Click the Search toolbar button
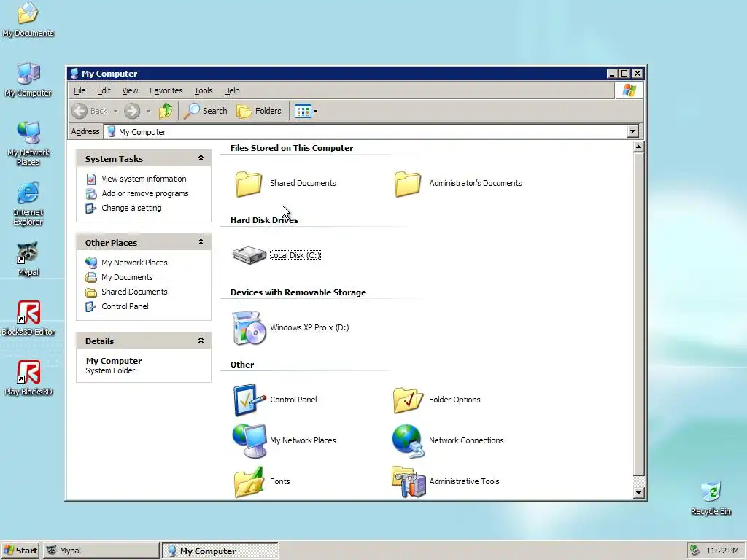The image size is (747, 560). [206, 111]
